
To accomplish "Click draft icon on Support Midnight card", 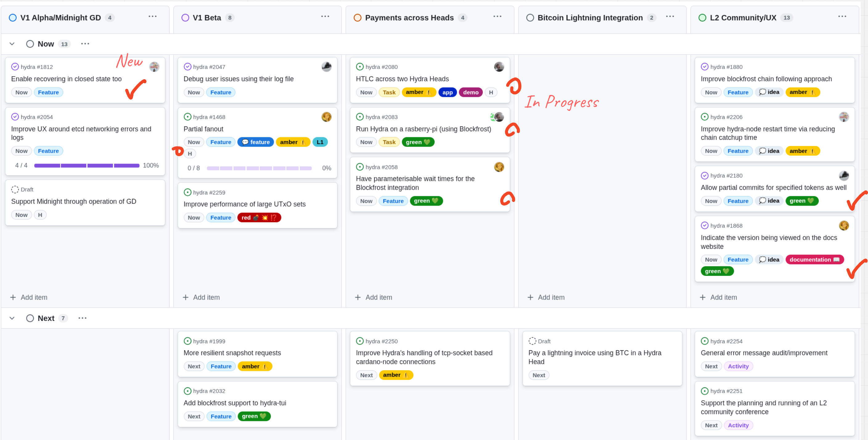I will (15, 190).
